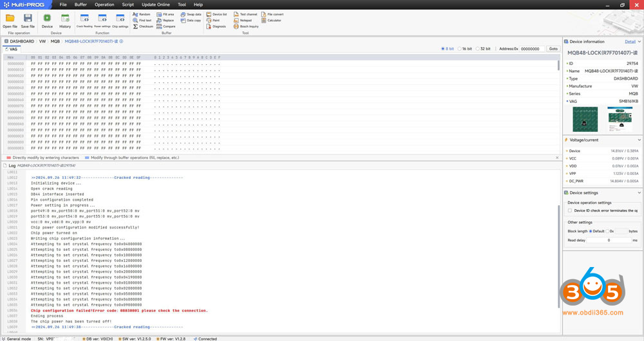
Task: Click the Data copy tool
Action: [x=191, y=20]
